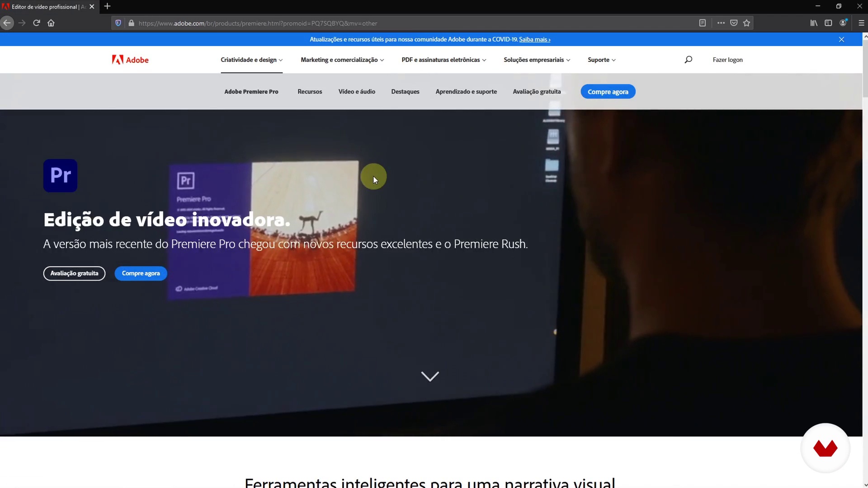Open the site search magnifier
Screen dimensions: 868x488
(x=689, y=60)
